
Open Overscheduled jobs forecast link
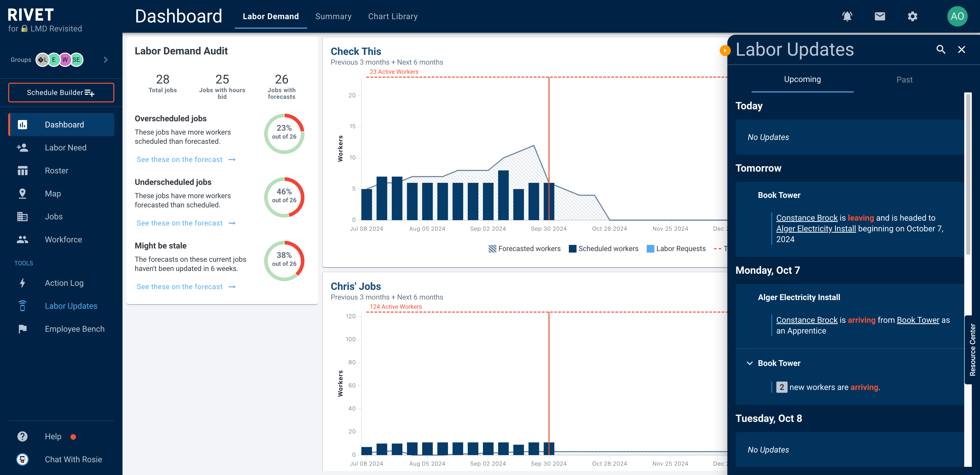pos(186,159)
